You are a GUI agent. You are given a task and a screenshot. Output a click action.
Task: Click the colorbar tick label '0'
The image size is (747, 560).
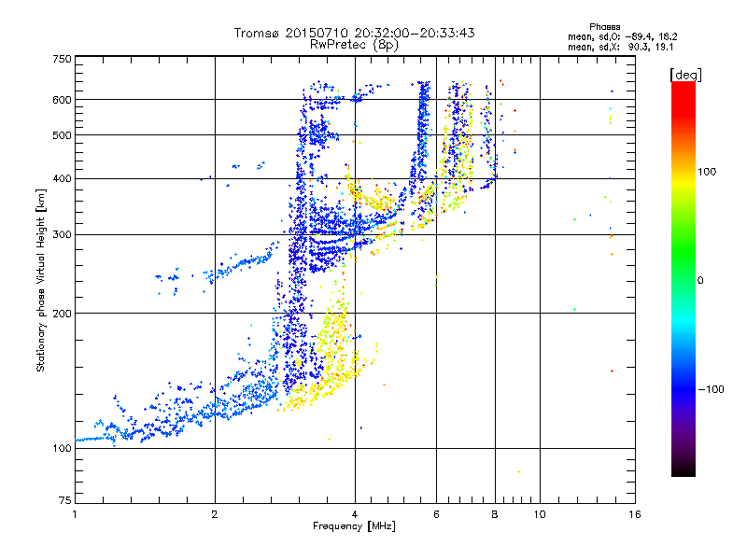[700, 280]
